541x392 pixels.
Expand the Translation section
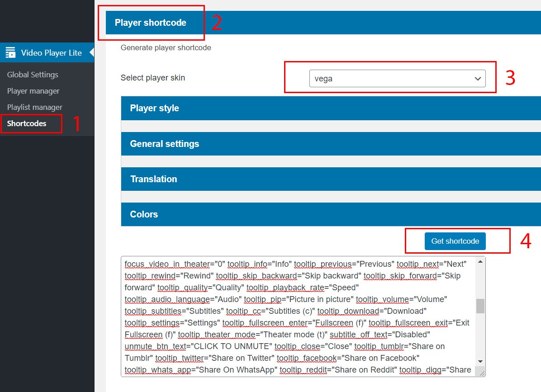tap(153, 179)
